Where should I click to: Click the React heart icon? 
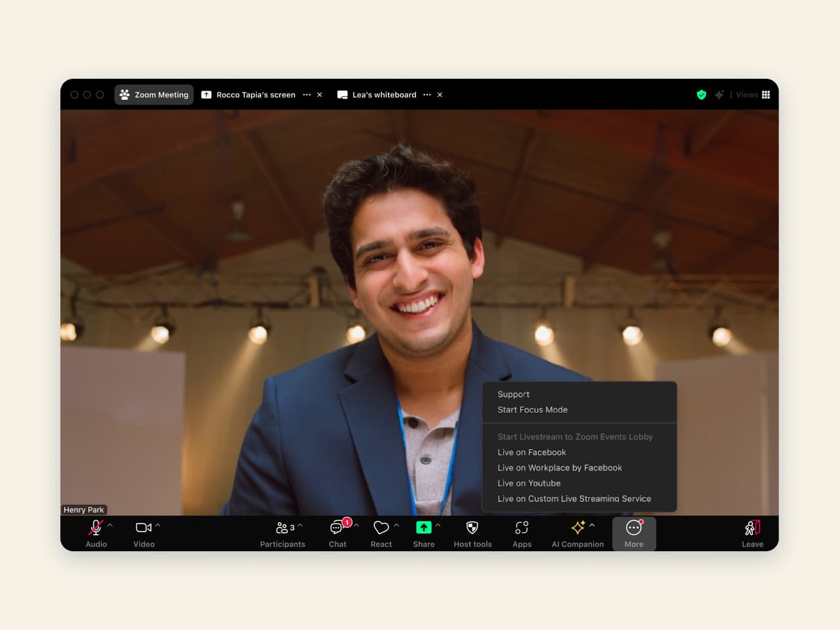coord(381,528)
